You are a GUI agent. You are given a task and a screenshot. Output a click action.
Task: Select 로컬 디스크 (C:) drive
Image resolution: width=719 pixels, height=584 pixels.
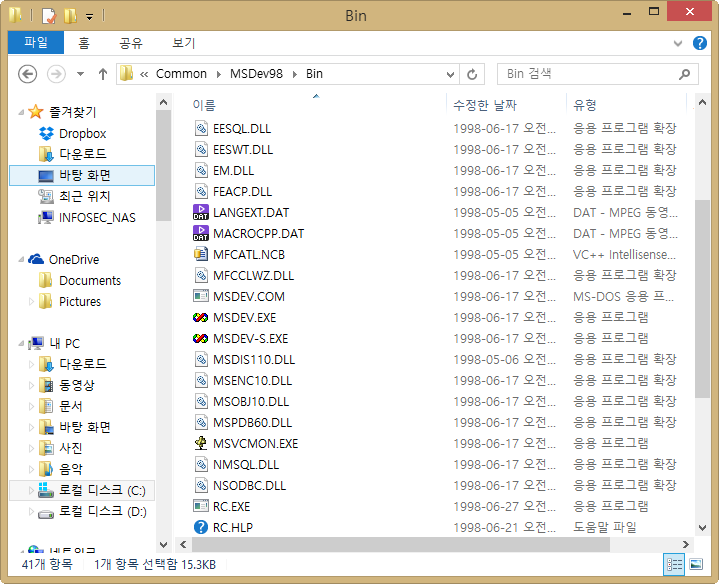(102, 490)
